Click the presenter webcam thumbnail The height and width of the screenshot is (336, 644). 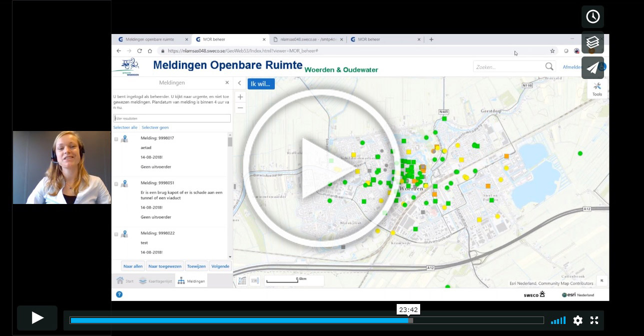coord(62,167)
